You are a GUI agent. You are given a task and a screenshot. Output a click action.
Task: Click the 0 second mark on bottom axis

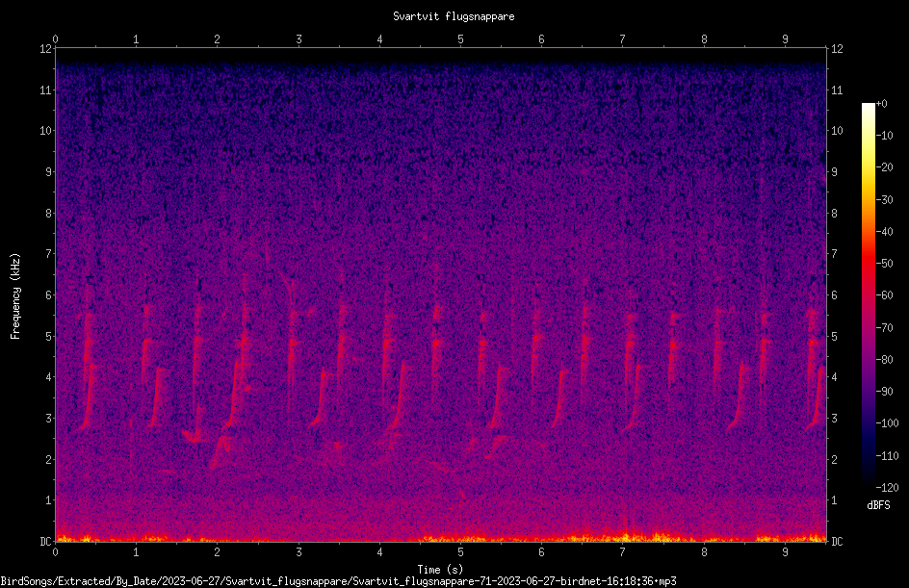(55, 552)
